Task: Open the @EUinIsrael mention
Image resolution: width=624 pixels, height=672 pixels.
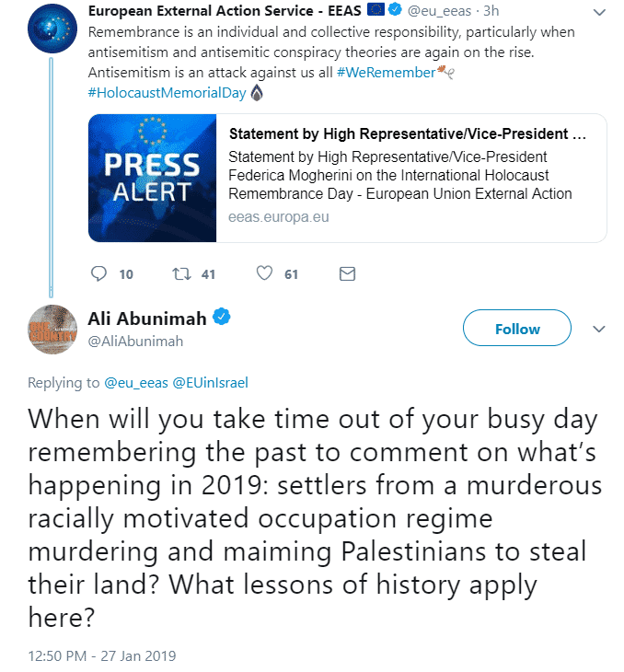Action: point(210,382)
